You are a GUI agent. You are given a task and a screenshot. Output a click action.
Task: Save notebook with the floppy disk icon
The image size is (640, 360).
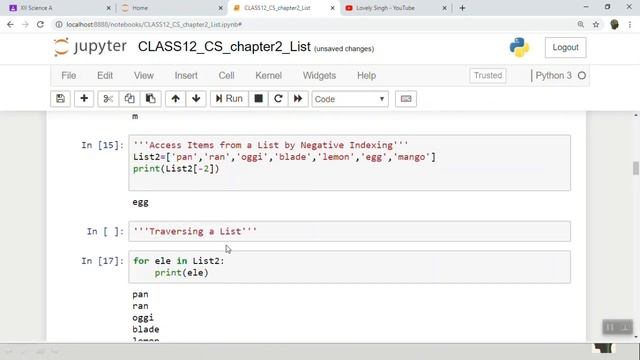pos(60,99)
